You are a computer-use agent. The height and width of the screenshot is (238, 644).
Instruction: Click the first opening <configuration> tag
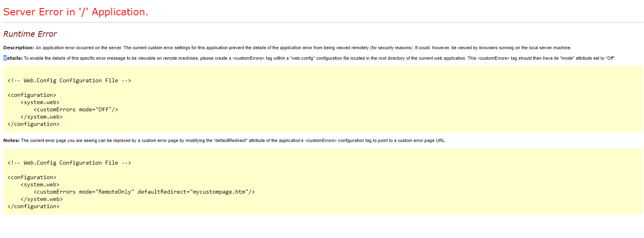click(32, 95)
